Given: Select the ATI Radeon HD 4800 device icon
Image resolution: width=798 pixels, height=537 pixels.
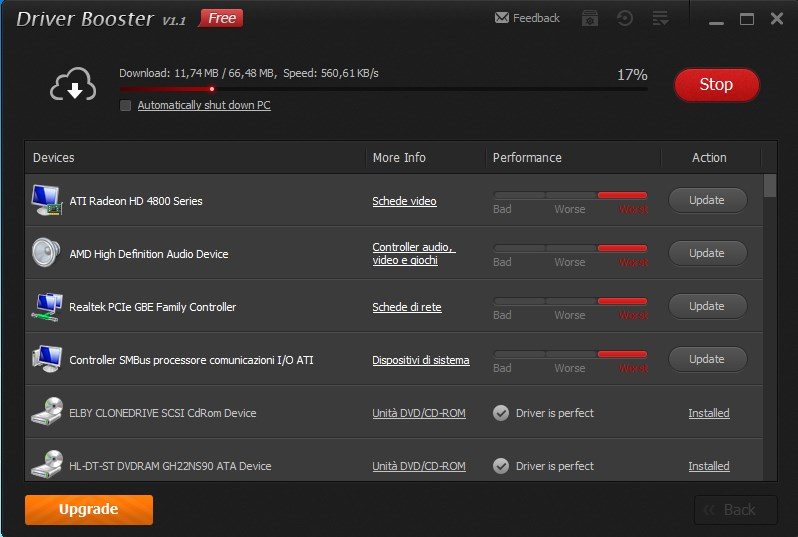Looking at the screenshot, I should [x=46, y=200].
